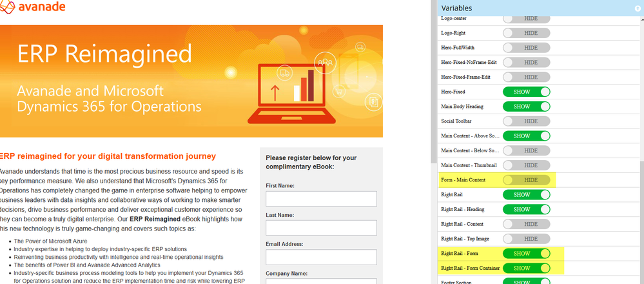Click the 'Social Toolbar' variable label
644x284 pixels.
point(456,121)
